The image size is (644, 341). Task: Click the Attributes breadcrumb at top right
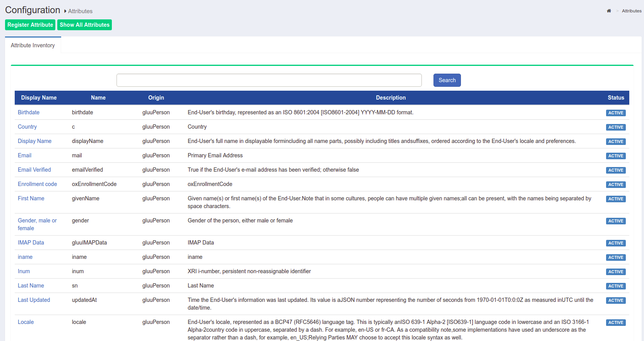[x=631, y=11]
